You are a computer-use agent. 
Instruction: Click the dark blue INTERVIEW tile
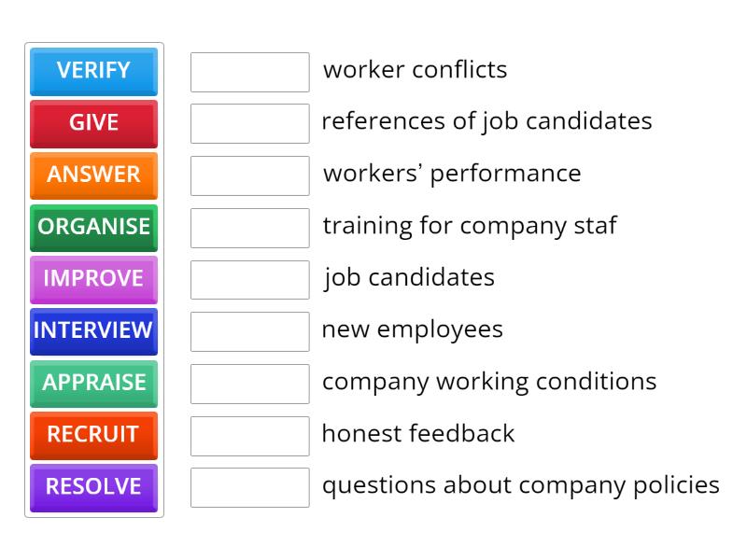point(93,331)
